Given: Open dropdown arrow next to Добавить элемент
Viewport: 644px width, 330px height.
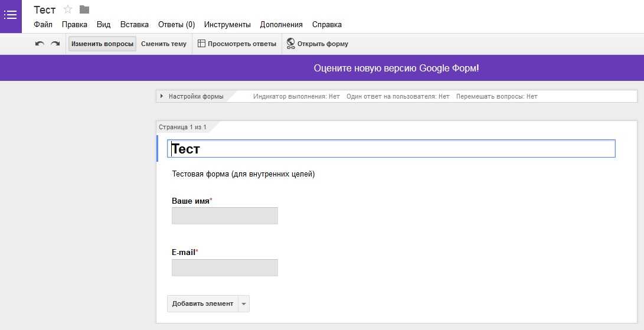Looking at the screenshot, I should coord(244,304).
